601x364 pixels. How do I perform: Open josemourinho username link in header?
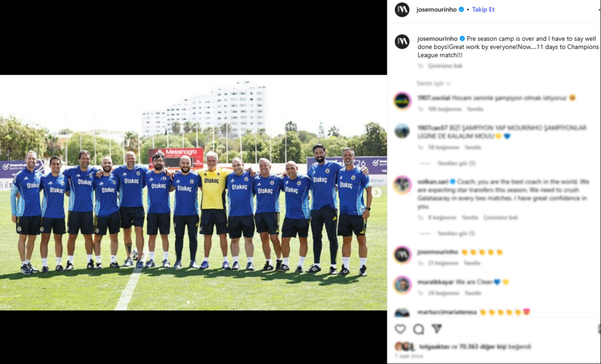(x=437, y=10)
